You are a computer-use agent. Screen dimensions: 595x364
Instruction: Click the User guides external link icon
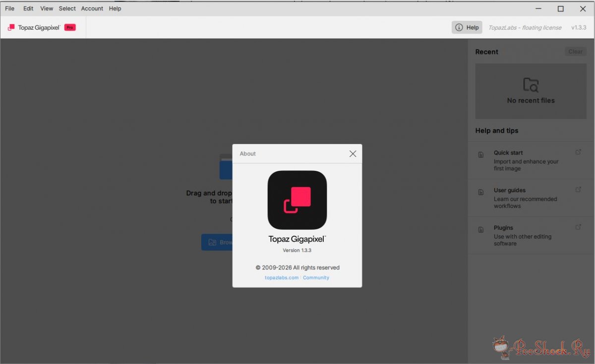coord(578,190)
